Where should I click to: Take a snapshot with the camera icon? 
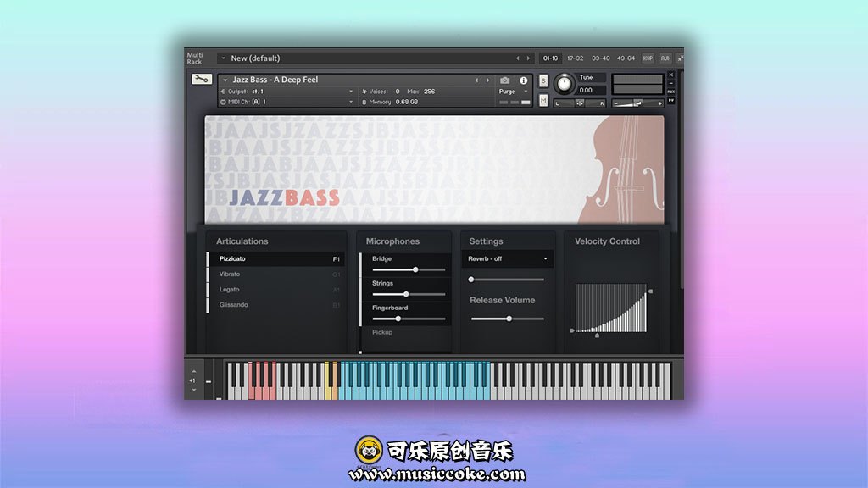[x=505, y=80]
